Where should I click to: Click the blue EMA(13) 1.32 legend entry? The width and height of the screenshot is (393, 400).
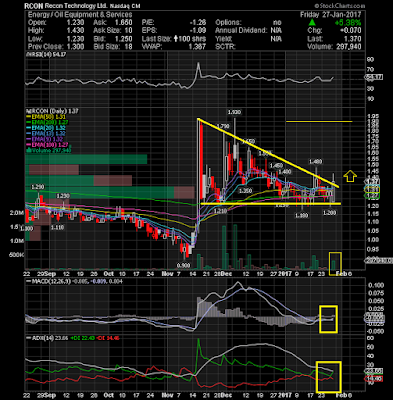46,134
